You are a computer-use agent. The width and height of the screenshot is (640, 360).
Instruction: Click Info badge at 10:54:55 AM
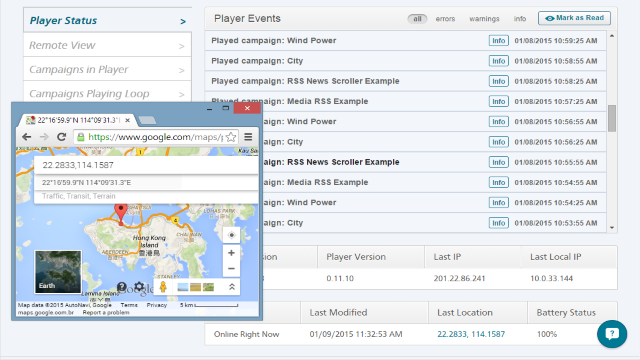(x=498, y=182)
